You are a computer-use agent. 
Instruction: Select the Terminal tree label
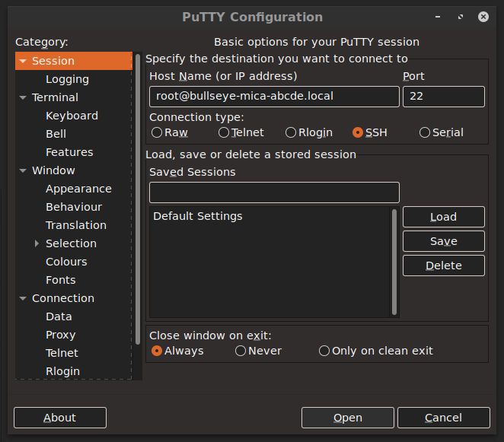click(55, 97)
